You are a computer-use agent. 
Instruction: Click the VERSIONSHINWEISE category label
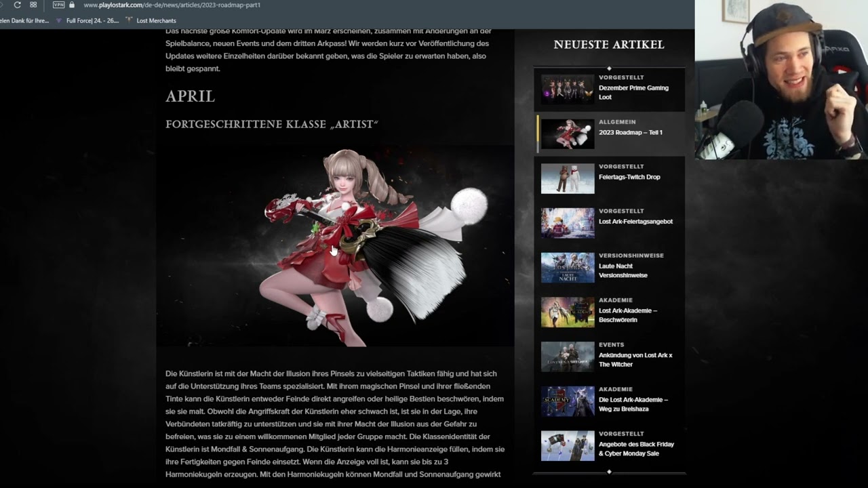(631, 256)
